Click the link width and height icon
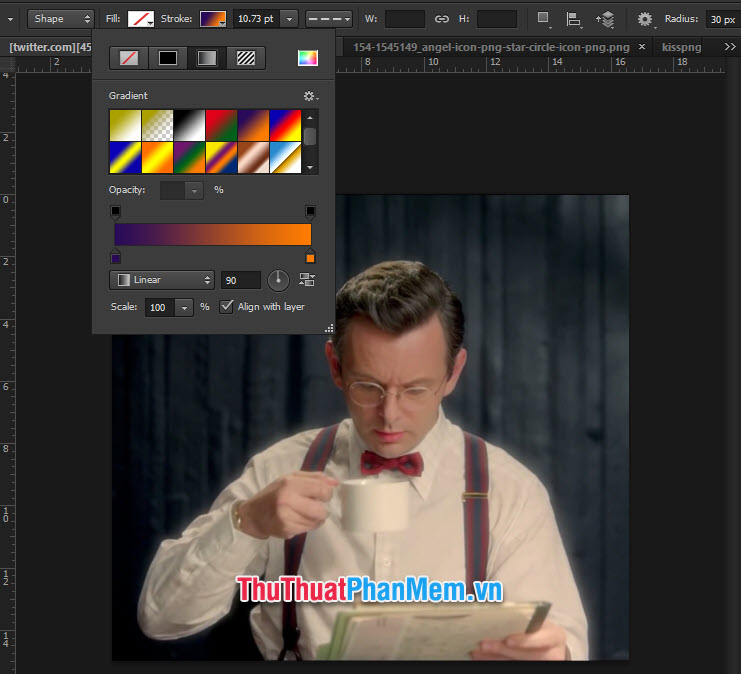 click(x=441, y=19)
